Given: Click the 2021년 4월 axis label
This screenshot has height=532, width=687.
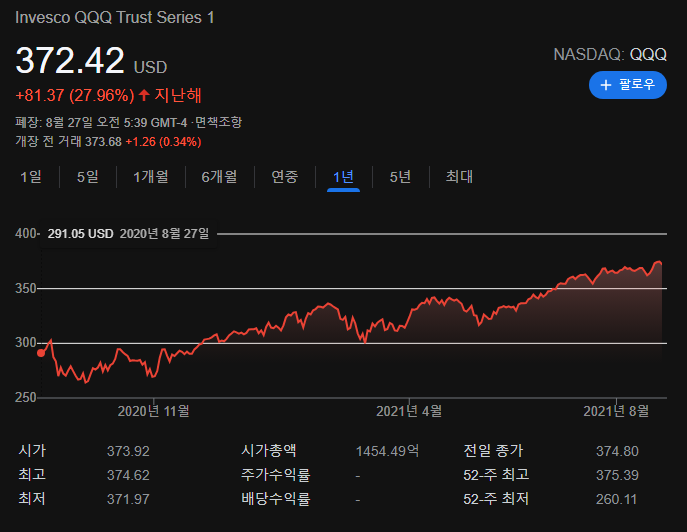Looking at the screenshot, I should (x=409, y=411).
